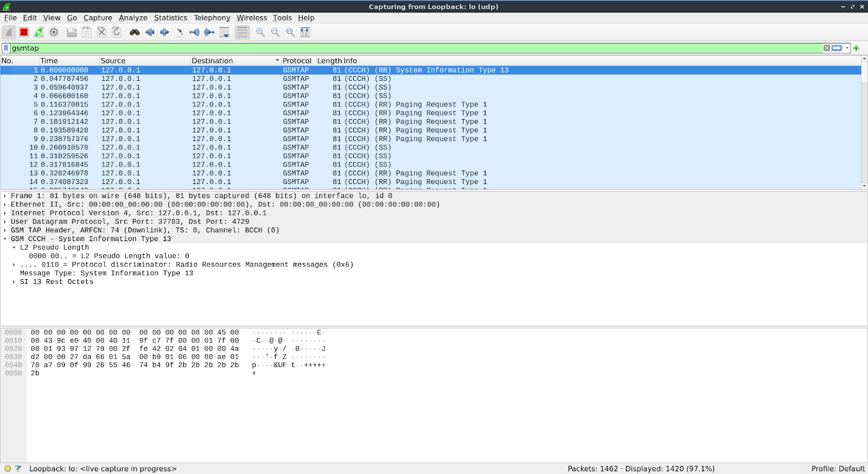Screen dimensions: 868x474
Task: Collapse GSM CCCH System Information section
Action: click(5, 239)
